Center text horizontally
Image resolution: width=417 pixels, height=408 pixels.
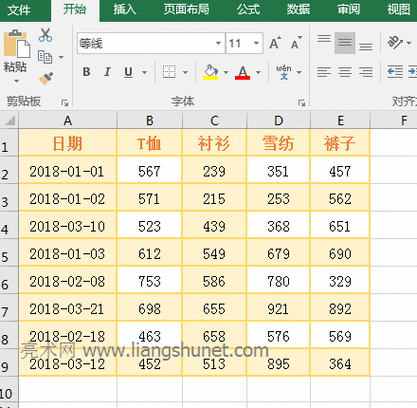(345, 72)
